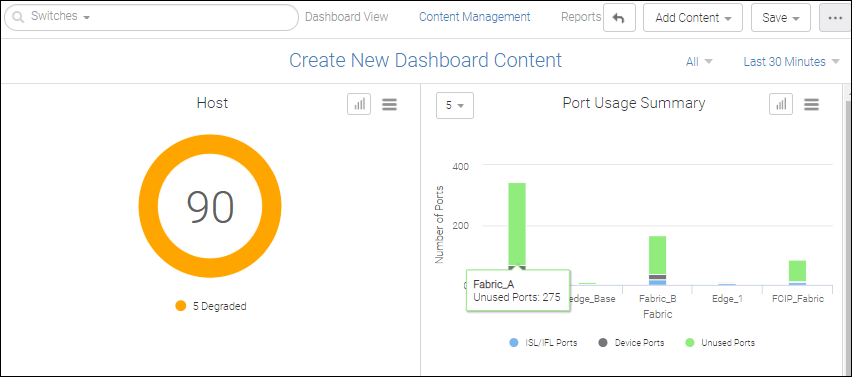Toggle the ISL/IFL Ports legend series
The width and height of the screenshot is (852, 377).
tap(543, 343)
